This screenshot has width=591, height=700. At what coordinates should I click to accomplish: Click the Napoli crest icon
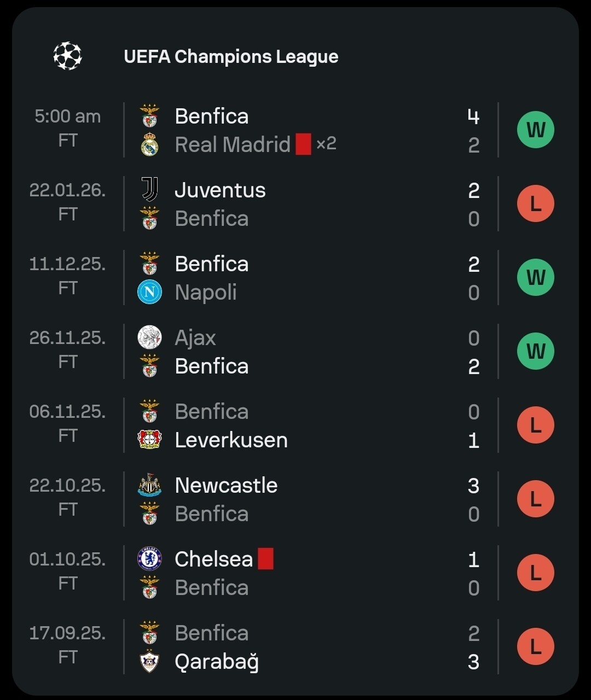coord(149,292)
